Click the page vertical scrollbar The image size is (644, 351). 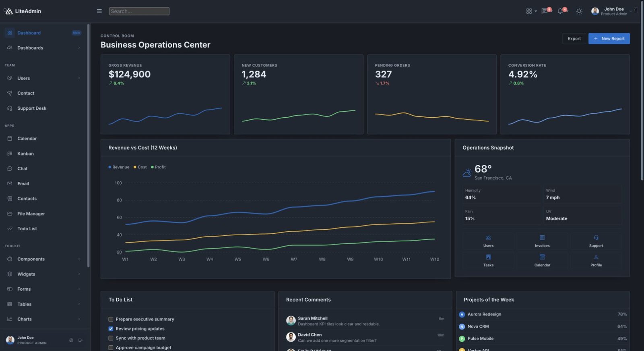pos(642,91)
